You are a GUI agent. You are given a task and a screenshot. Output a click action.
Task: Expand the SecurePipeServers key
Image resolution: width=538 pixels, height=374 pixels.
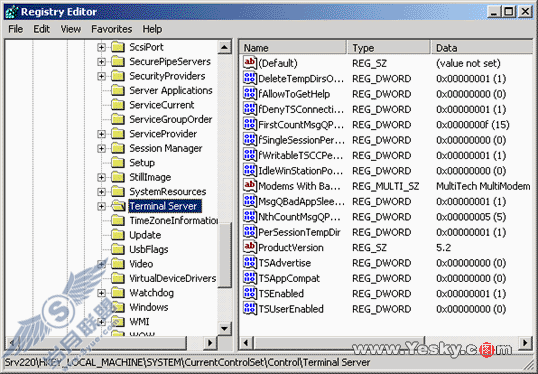pyautogui.click(x=101, y=61)
